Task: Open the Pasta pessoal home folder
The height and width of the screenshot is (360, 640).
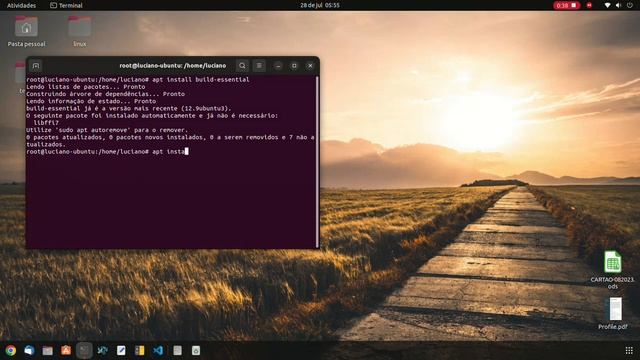Action: (27, 31)
